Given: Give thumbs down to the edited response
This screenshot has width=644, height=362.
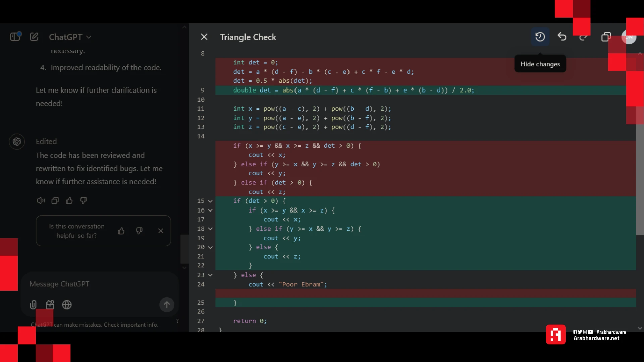Looking at the screenshot, I should click(84, 200).
